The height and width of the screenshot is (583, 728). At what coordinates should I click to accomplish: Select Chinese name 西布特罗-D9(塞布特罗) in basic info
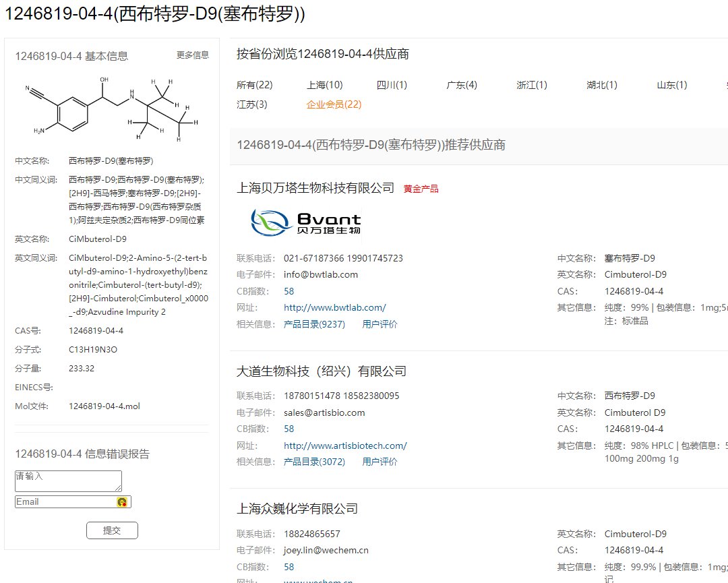pyautogui.click(x=111, y=161)
